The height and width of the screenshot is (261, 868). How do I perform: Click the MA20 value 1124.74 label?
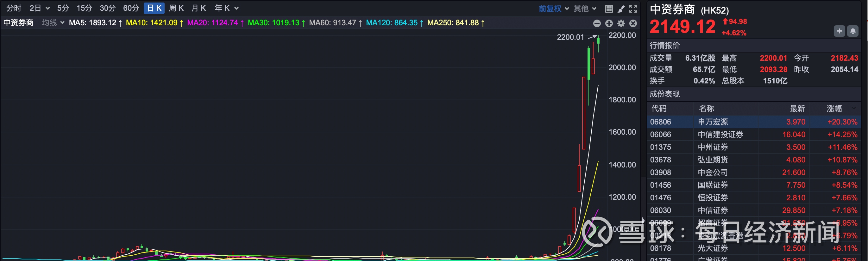216,23
